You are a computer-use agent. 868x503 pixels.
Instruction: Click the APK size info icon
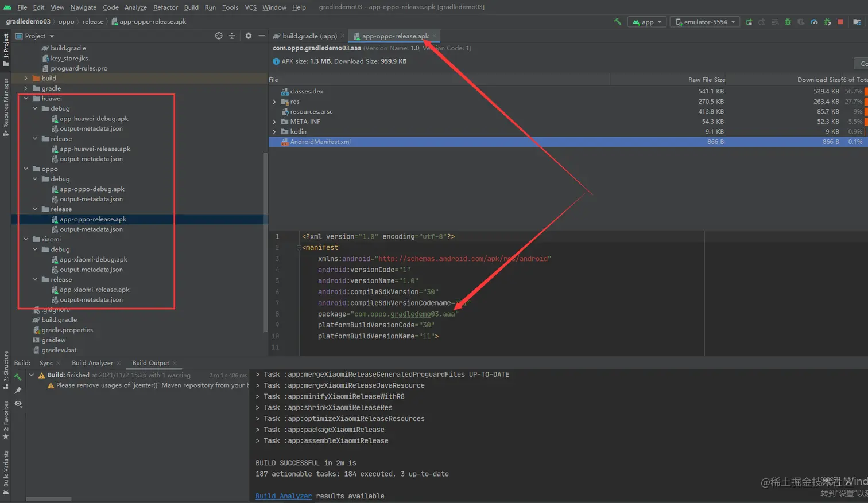tap(276, 61)
